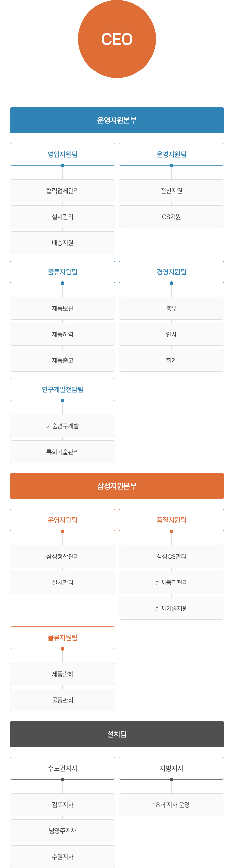
Task: Click the CS지원 item
Action: coord(171,217)
